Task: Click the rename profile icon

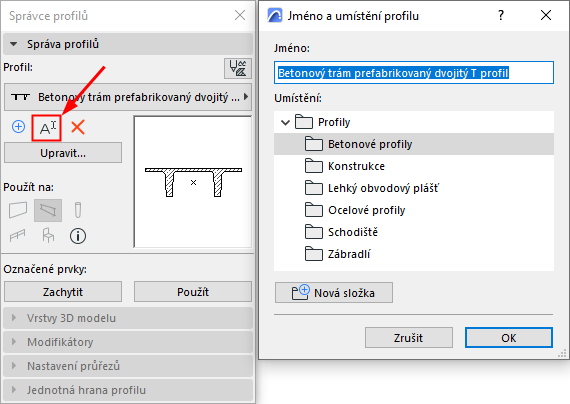Action: pos(47,128)
